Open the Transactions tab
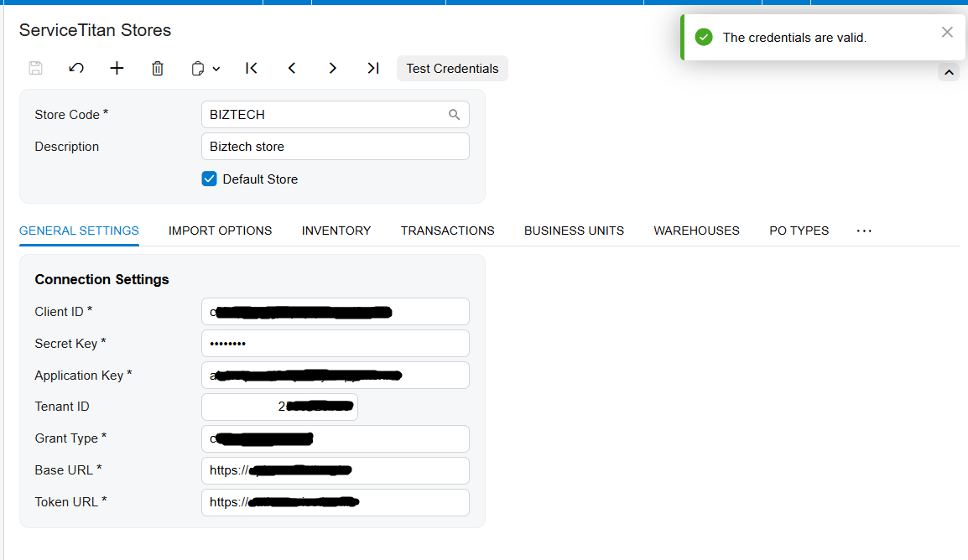Screen dimensions: 968x560 (448, 231)
